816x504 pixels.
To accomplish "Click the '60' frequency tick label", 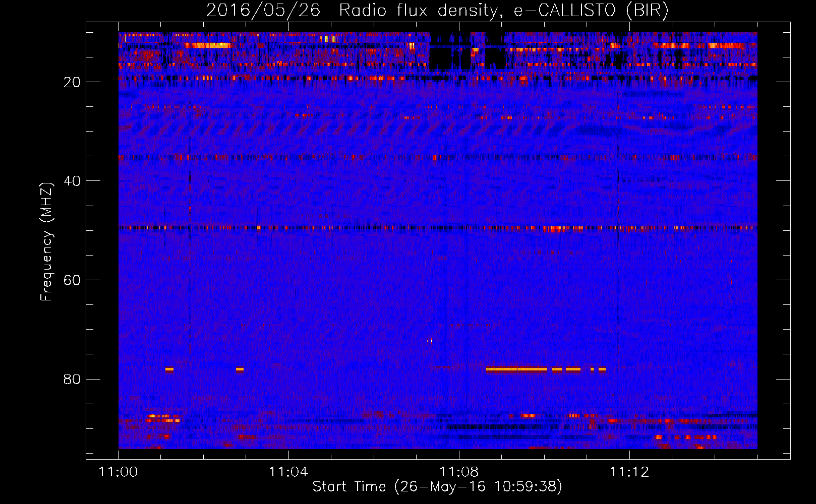I will point(72,280).
